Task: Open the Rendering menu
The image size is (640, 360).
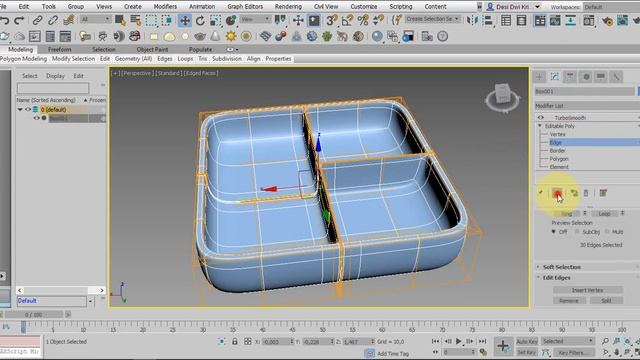Action: coord(288,7)
